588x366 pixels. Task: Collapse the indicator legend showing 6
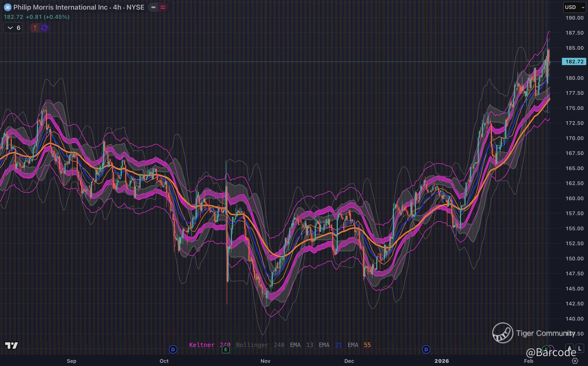click(13, 28)
